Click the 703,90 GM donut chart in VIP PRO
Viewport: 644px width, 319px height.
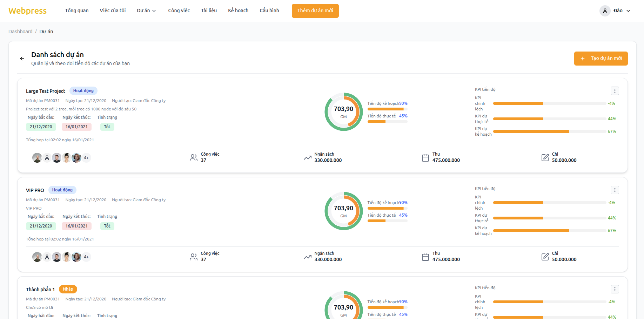343,211
